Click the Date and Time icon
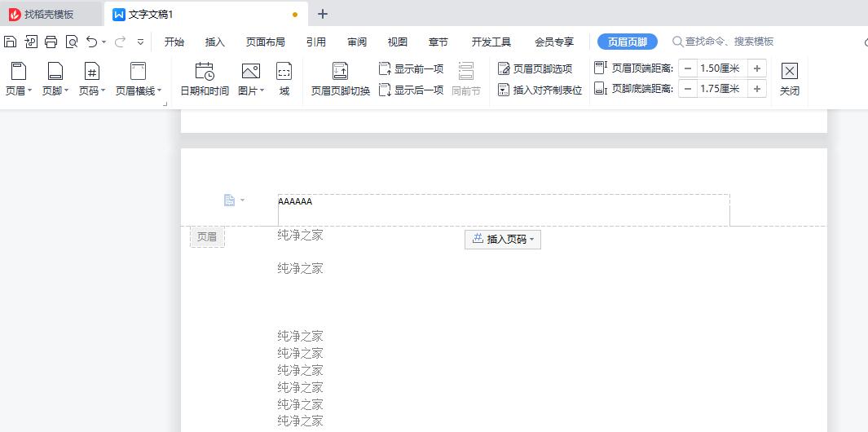868x432 pixels. [205, 72]
